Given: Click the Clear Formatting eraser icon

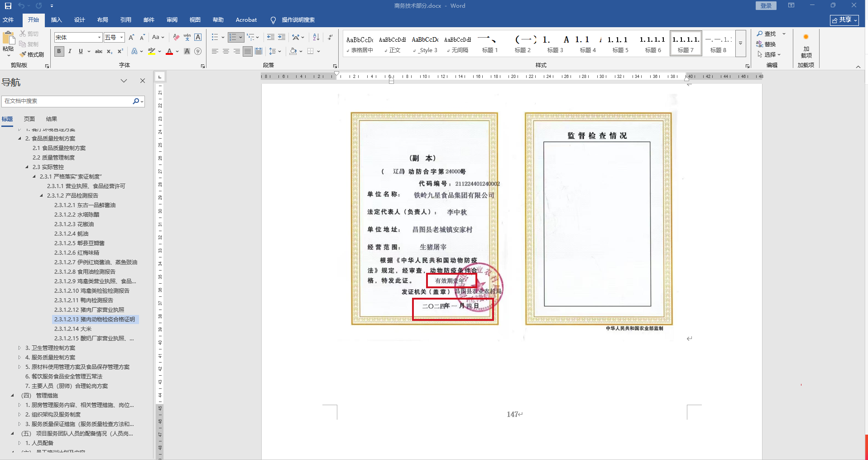Looking at the screenshot, I should click(176, 38).
